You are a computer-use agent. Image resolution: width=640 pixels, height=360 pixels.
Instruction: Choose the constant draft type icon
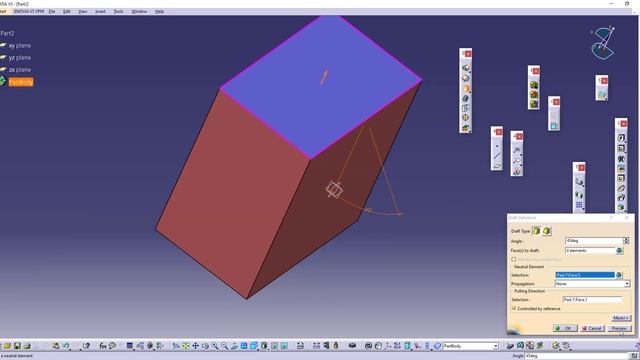click(x=536, y=231)
